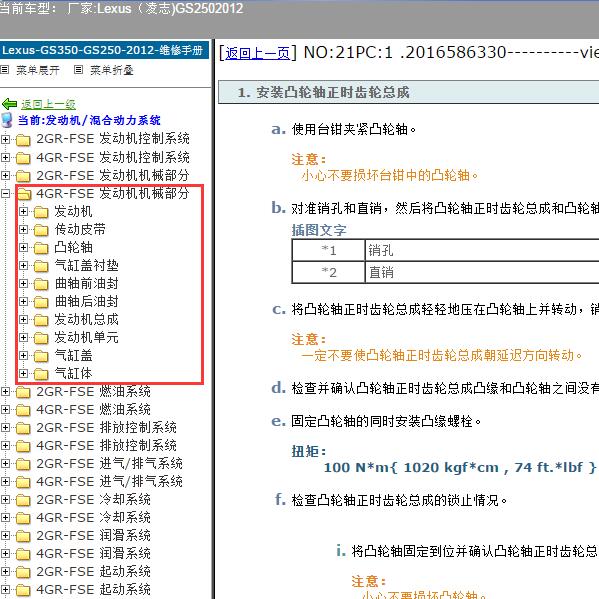Expand the 2GR-FSE 冷却系统 node
Viewport: 599px width, 599px height.
point(5,499)
